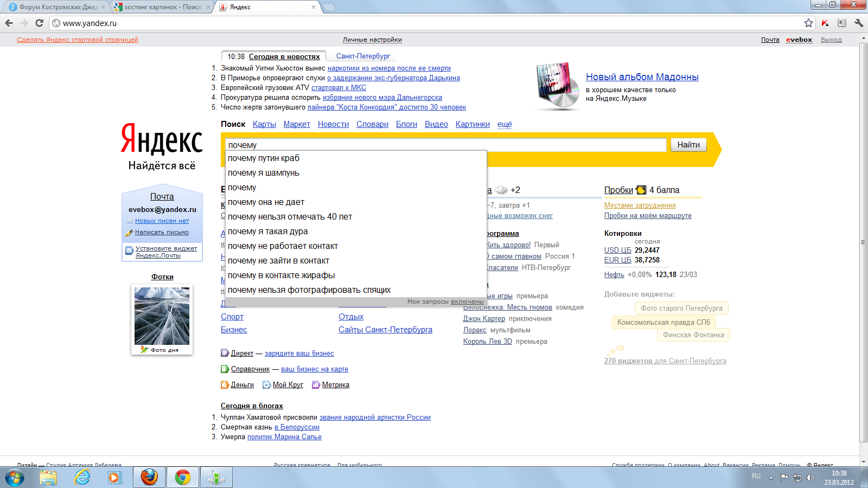The image size is (868, 488).
Task: Open the Kaspersky extension icon
Action: click(x=825, y=23)
